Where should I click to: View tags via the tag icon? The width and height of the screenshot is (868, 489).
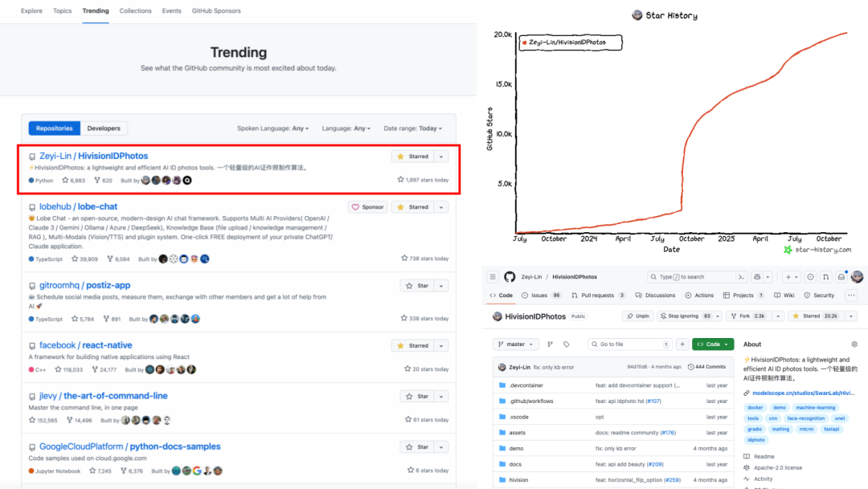[567, 344]
